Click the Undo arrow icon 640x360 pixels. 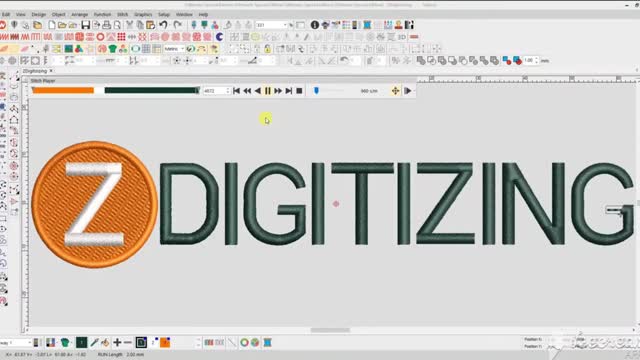pos(164,25)
